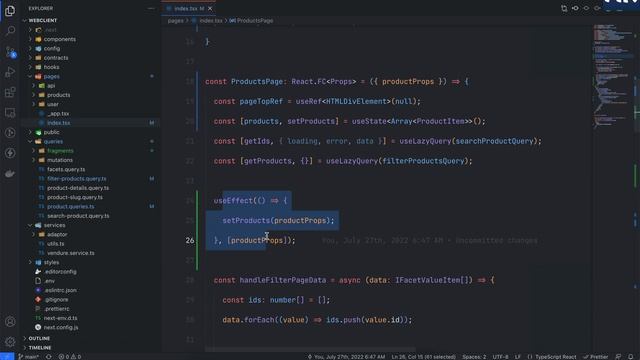Screen dimensions: 640x360
Task: Open product-details.query.ts file
Action: [78, 188]
